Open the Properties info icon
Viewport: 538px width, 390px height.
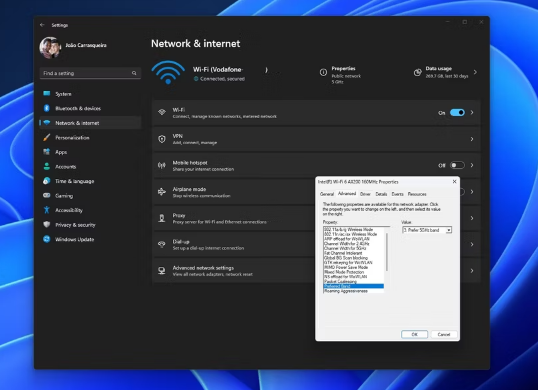pos(323,72)
